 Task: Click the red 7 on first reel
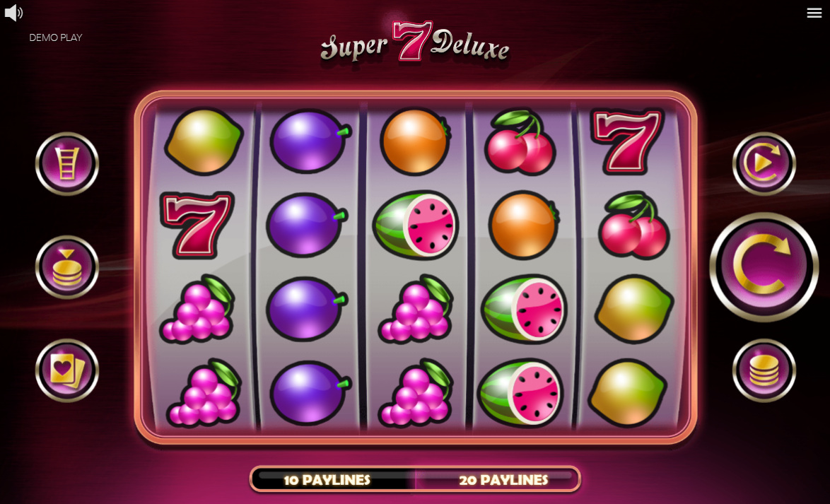197,225
